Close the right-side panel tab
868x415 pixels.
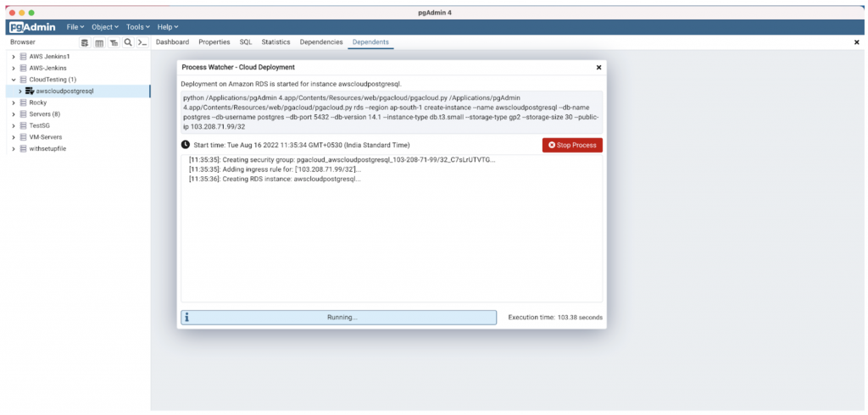tap(856, 42)
